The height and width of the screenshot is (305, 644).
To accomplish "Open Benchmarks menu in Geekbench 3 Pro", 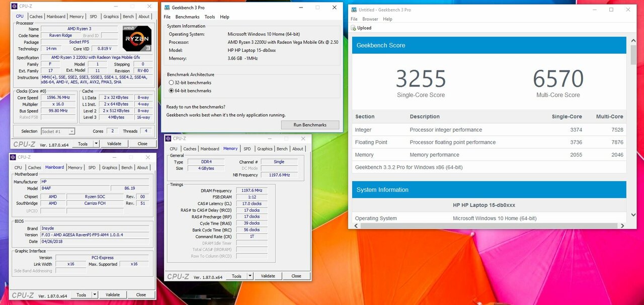I will (x=187, y=17).
